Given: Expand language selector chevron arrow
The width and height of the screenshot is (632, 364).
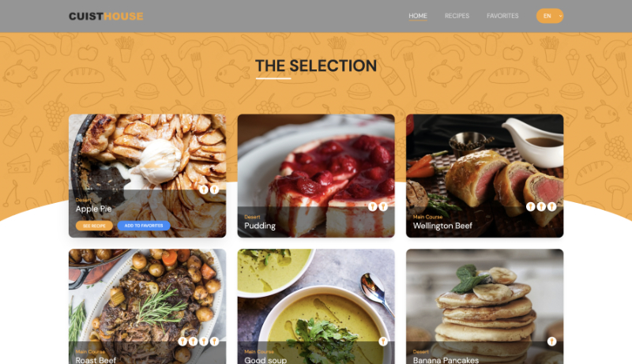Looking at the screenshot, I should (x=560, y=16).
